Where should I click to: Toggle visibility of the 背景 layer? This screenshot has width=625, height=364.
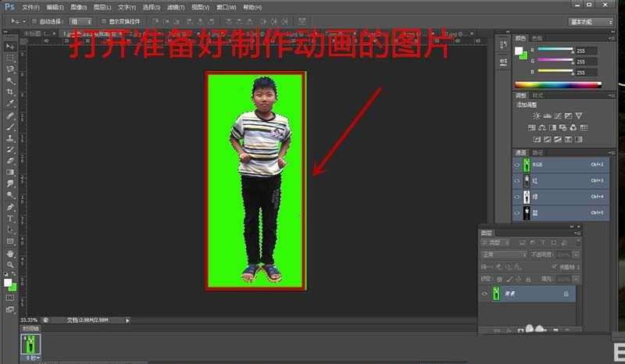(x=484, y=294)
